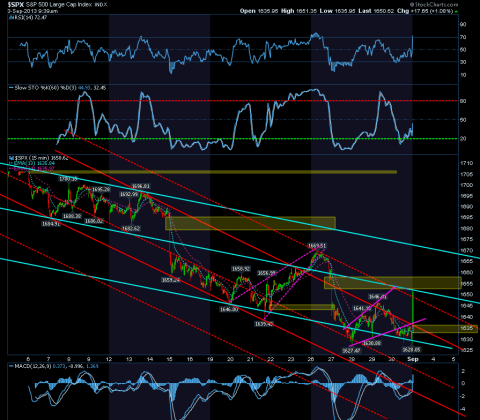Image resolution: width=480 pixels, height=420 pixels.
Task: Click the 1645 tick on the price axis
Action: coord(467,305)
